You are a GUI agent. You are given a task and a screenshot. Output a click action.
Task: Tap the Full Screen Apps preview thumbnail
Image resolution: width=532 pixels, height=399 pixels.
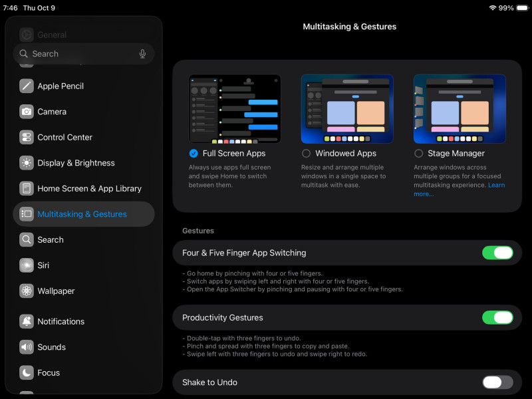[235, 108]
